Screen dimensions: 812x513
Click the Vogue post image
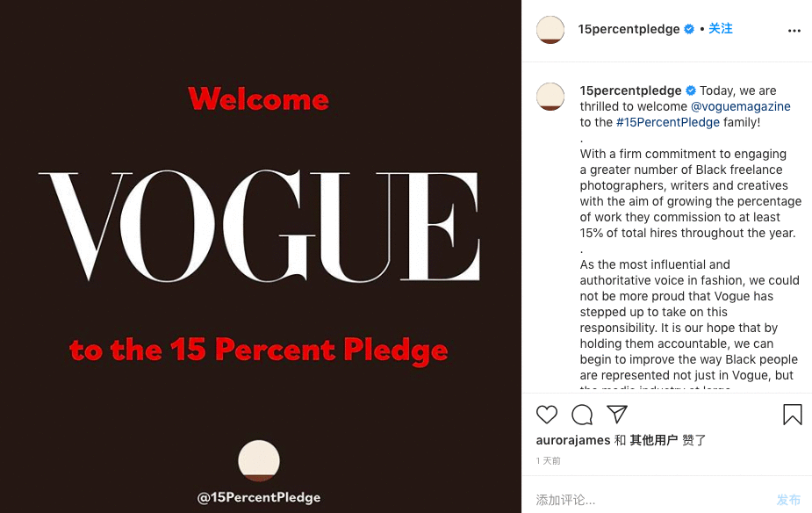pyautogui.click(x=261, y=256)
